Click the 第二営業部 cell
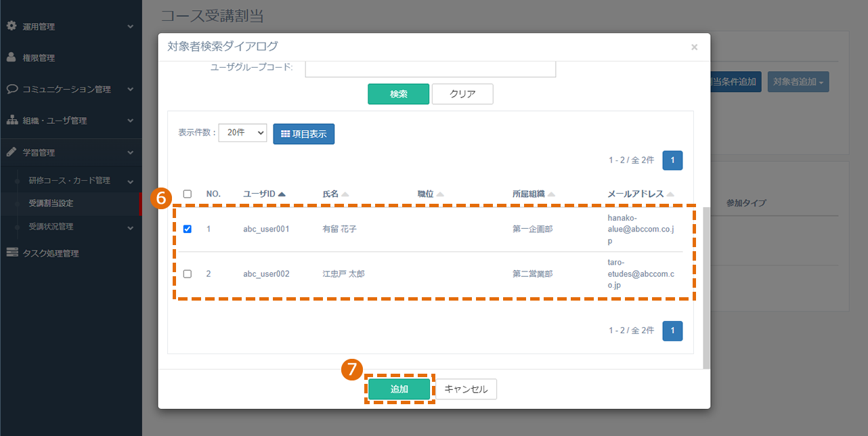 point(533,274)
